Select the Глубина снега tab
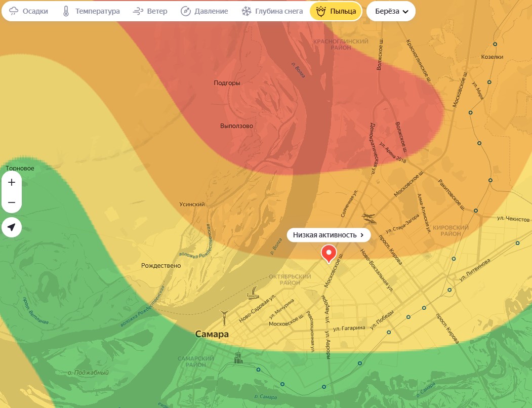Viewport: 532px width, 408px height. tap(272, 11)
